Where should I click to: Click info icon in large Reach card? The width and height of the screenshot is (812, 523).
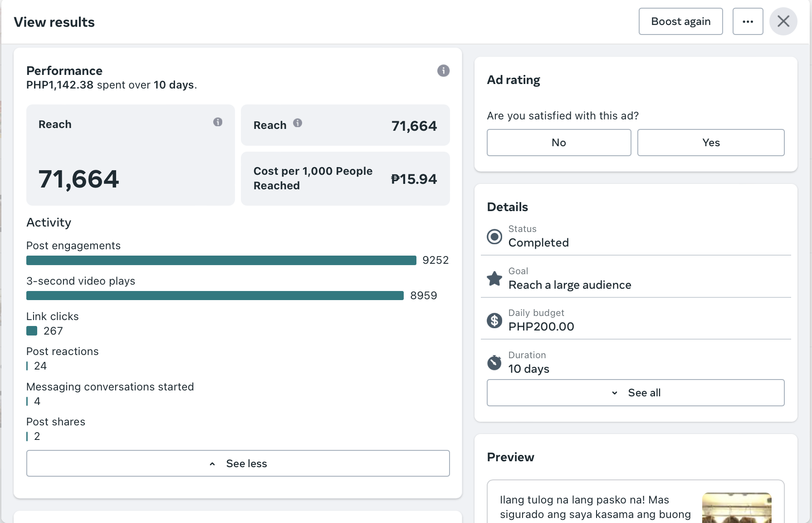click(218, 122)
